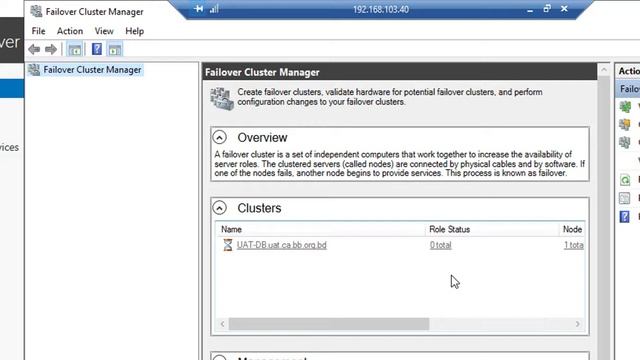Open the Action menu
The height and width of the screenshot is (360, 640).
coord(70,31)
